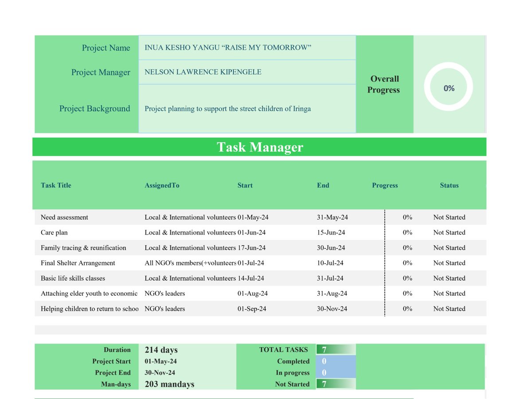532x399 pixels.
Task: Click the 'Man-days' label
Action: click(x=116, y=384)
